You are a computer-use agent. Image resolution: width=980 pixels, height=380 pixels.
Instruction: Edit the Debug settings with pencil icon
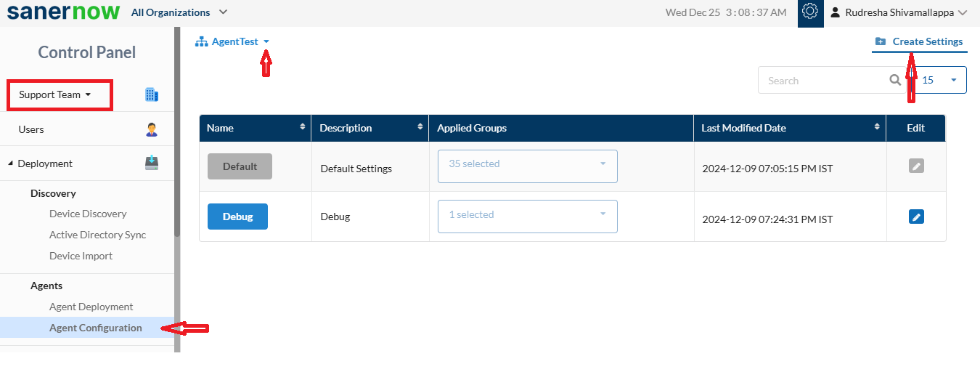coord(916,217)
